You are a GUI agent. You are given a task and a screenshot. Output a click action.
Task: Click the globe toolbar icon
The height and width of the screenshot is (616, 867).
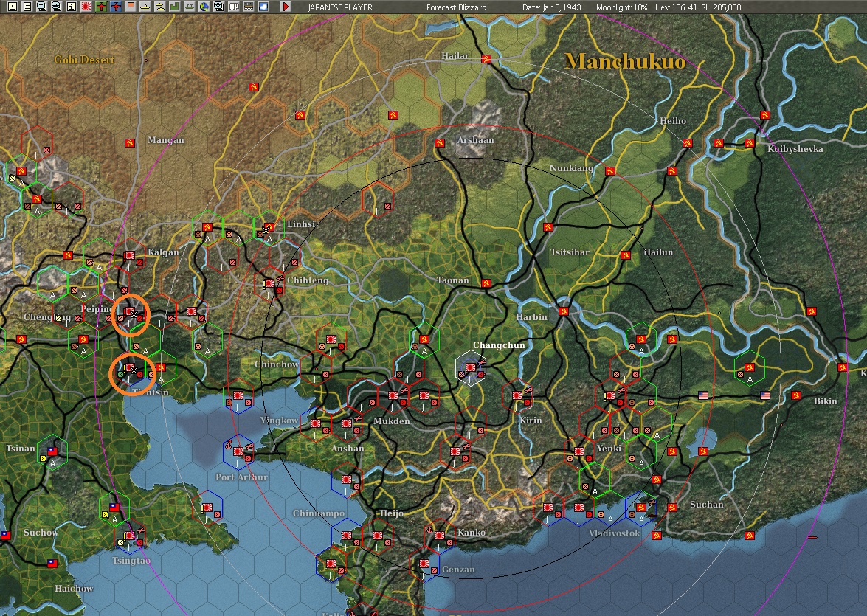tap(204, 7)
